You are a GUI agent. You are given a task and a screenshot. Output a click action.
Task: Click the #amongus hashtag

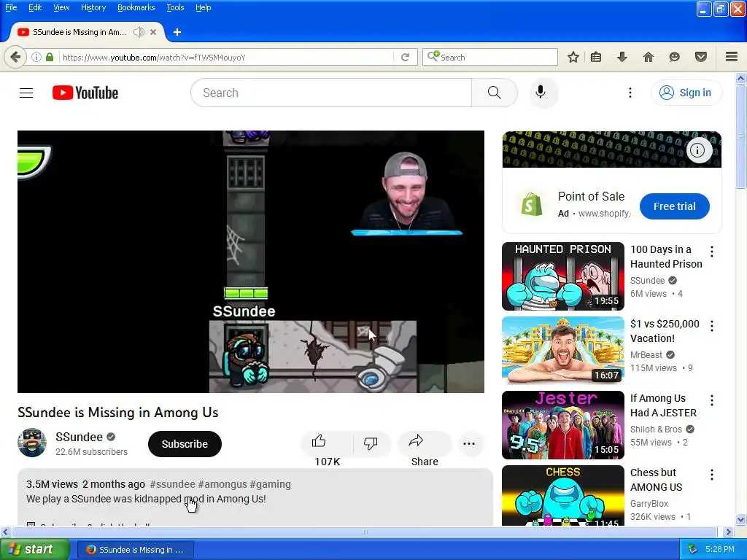222,484
